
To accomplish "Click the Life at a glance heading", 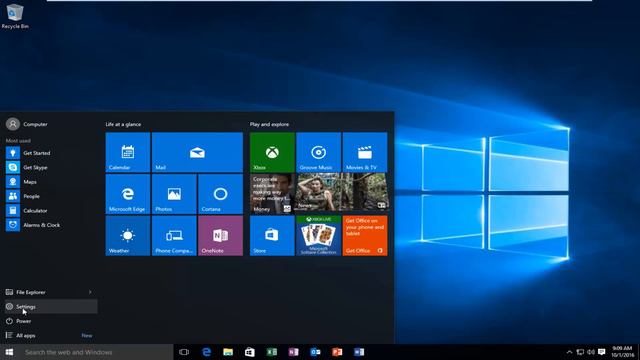I will pos(123,124).
